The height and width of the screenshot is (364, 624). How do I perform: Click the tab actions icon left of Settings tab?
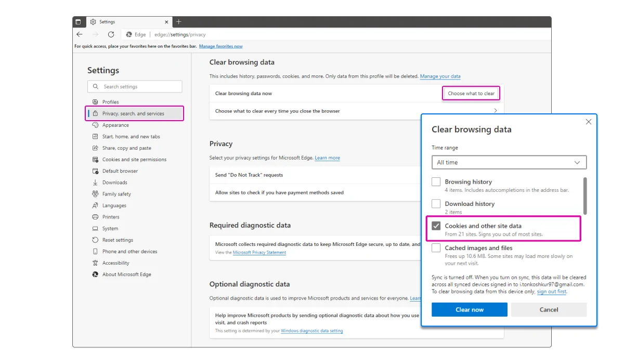point(78,22)
